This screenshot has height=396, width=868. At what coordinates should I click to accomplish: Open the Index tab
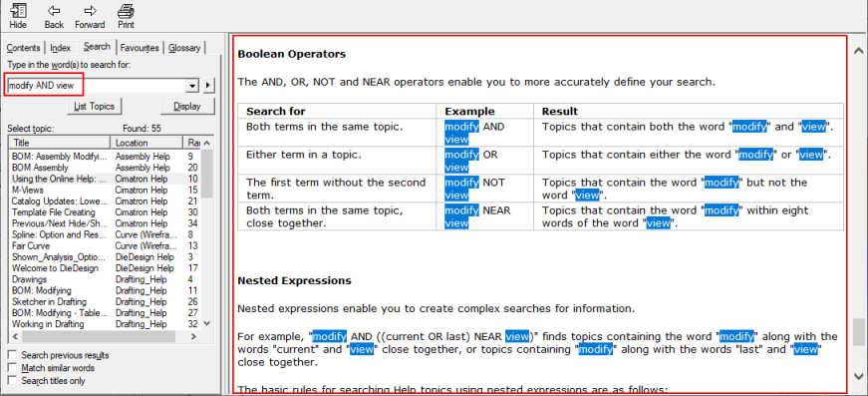point(61,48)
